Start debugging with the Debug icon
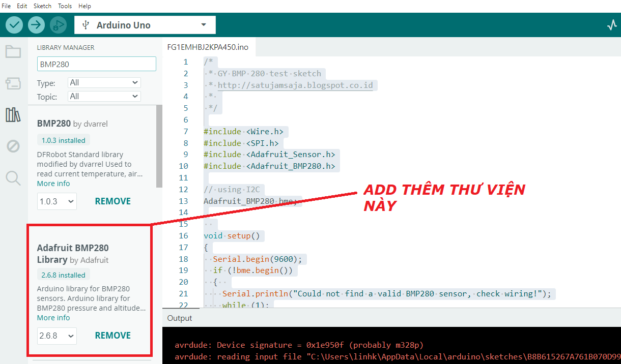621x364 pixels. [x=58, y=24]
